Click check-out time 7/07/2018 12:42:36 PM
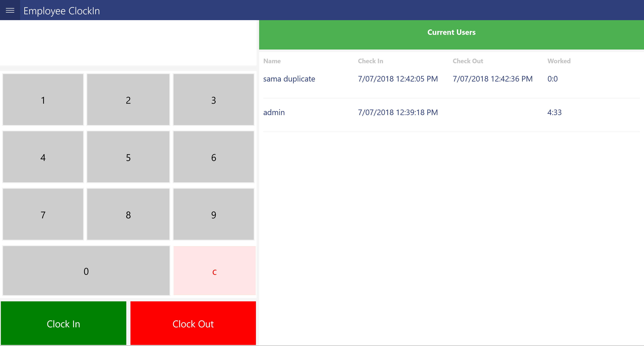The image size is (644, 346). [x=493, y=79]
